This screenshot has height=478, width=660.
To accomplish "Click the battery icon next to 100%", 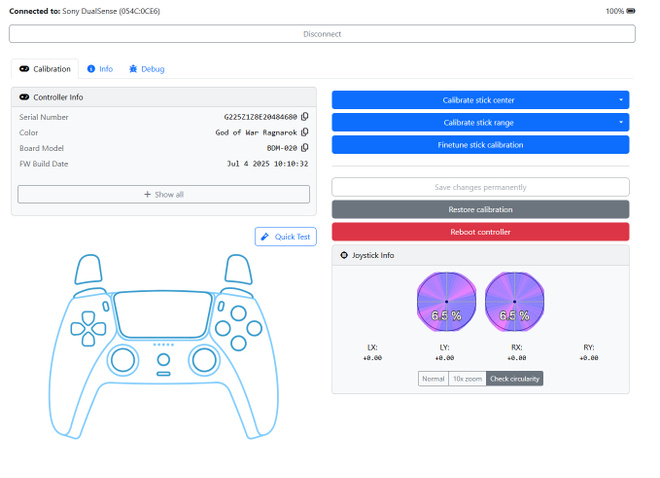I will point(631,11).
